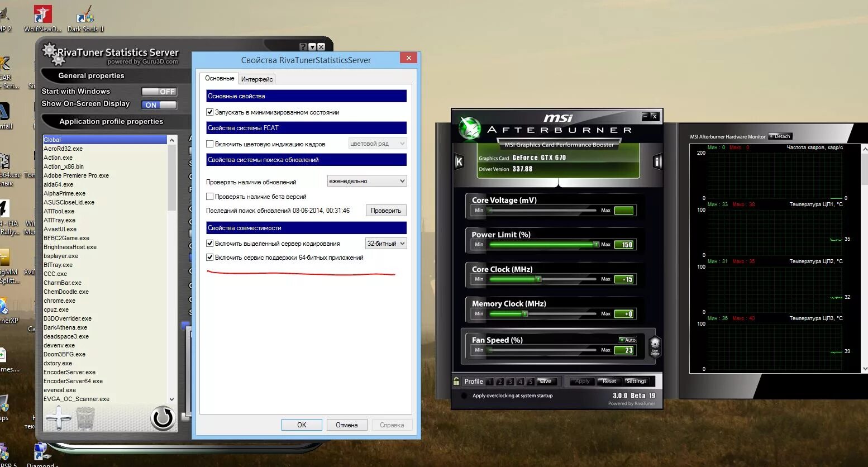The height and width of the screenshot is (467, 868).
Task: Click the K Kombustor button in Afterburner
Action: (x=459, y=162)
